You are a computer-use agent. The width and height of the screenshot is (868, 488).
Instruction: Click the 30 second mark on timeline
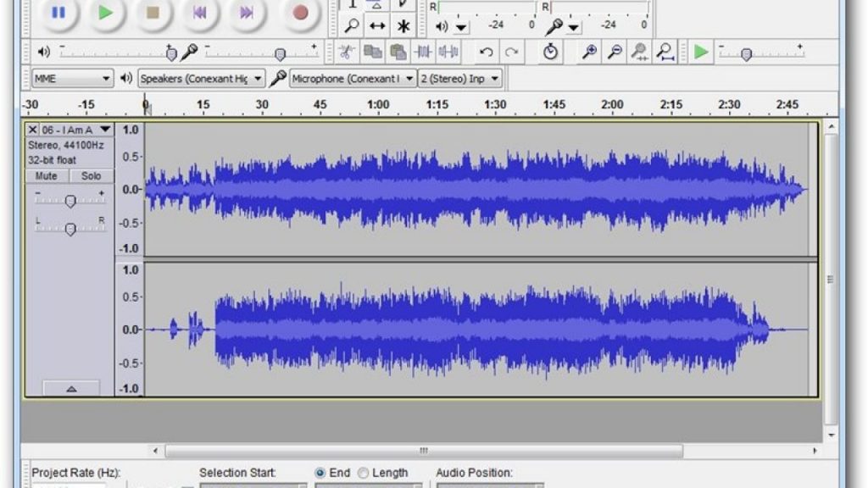coord(262,104)
